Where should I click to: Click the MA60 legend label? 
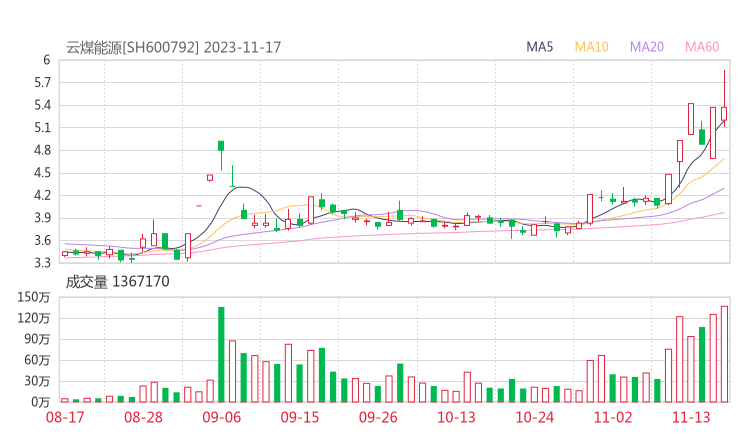(702, 47)
